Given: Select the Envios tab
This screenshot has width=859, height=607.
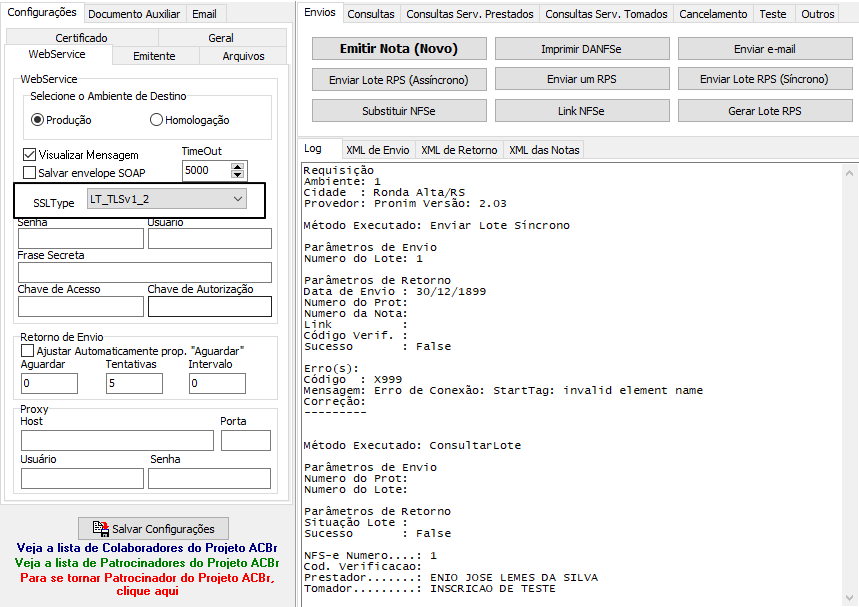Looking at the screenshot, I should click(320, 12).
